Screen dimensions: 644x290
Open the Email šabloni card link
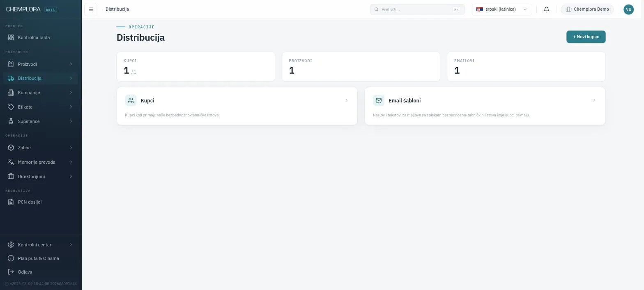[485, 106]
